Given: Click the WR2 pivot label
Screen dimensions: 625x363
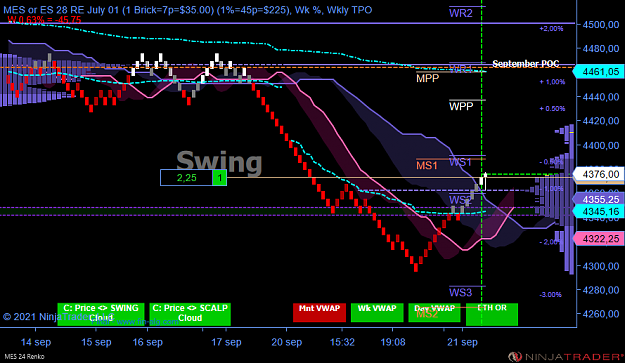Looking at the screenshot, I should (461, 13).
